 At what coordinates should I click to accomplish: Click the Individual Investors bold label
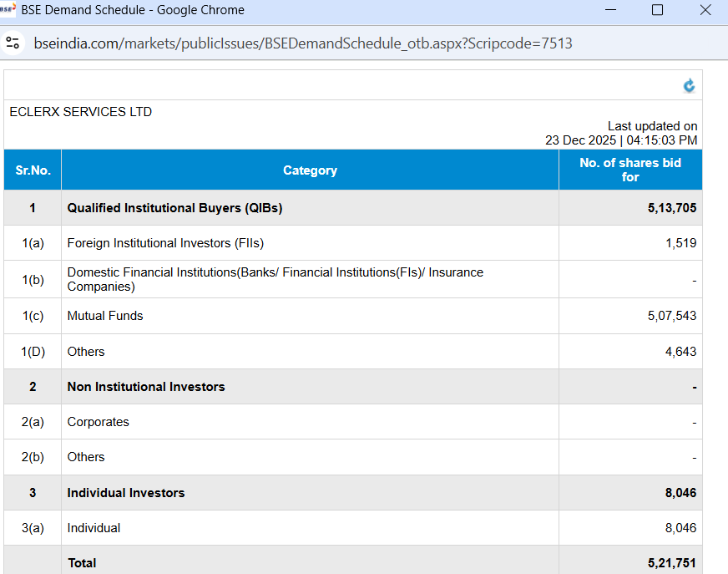pyautogui.click(x=126, y=493)
